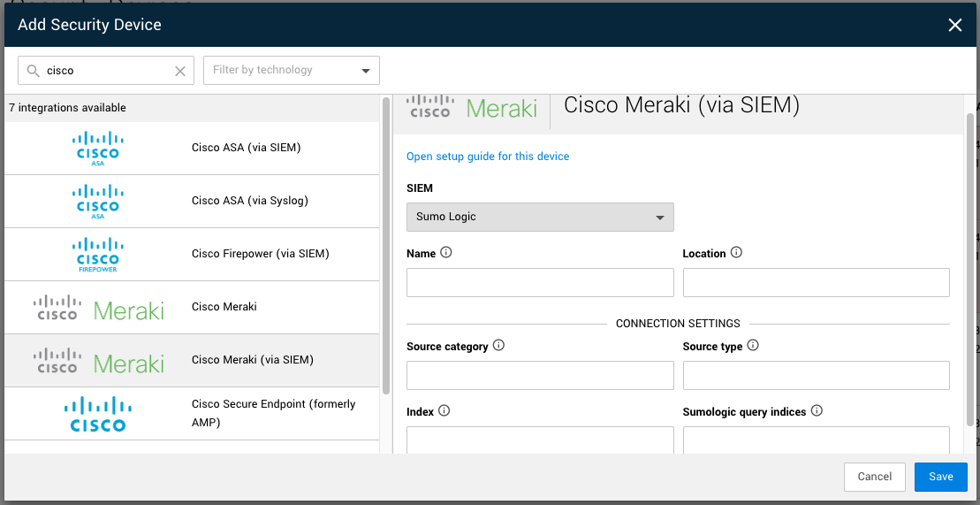980x505 pixels.
Task: Click the '7 integrations available' text
Action: (x=67, y=108)
